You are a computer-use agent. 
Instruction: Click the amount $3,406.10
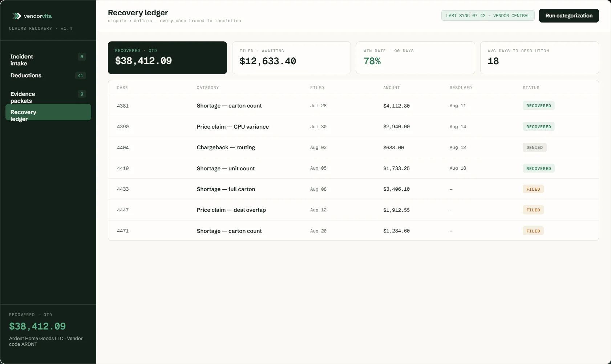[x=396, y=189]
